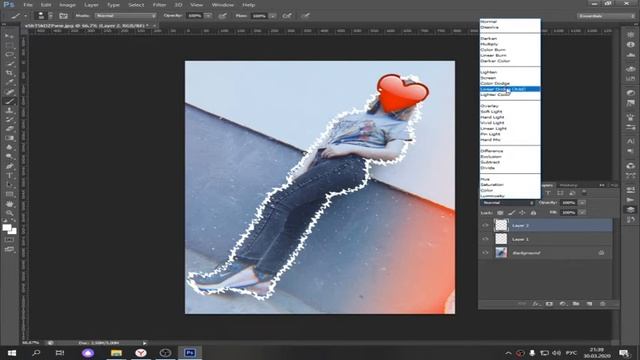Open Photoshop from the taskbar
The width and height of the screenshot is (640, 360).
[x=189, y=353]
